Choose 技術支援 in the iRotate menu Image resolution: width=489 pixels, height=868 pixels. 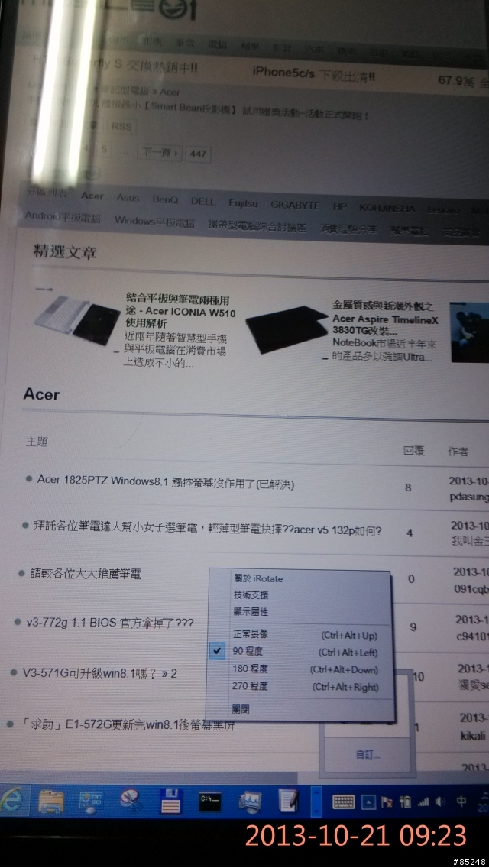[x=251, y=595]
